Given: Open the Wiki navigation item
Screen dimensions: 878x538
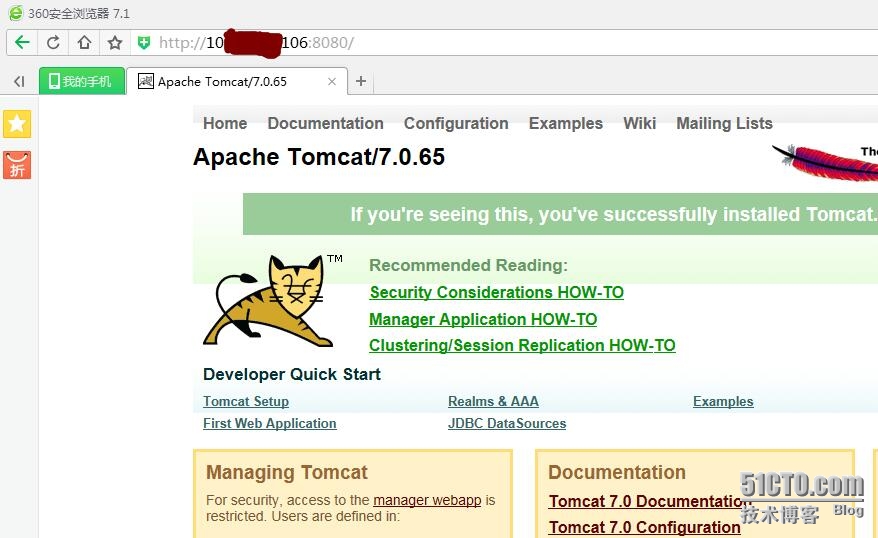Looking at the screenshot, I should [x=639, y=123].
